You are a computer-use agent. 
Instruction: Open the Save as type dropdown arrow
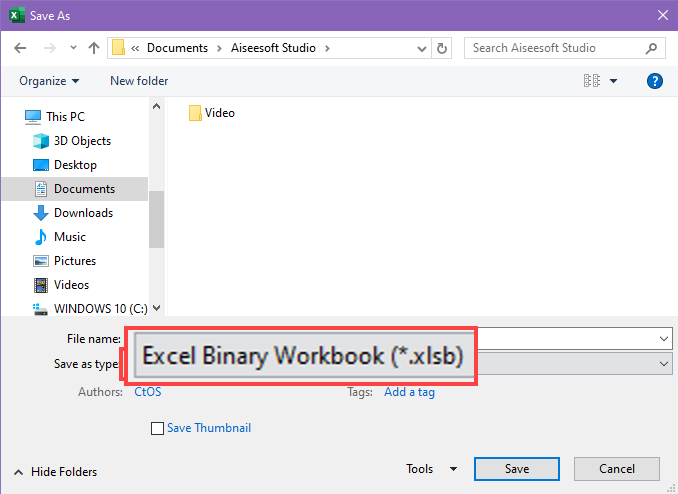tap(664, 364)
